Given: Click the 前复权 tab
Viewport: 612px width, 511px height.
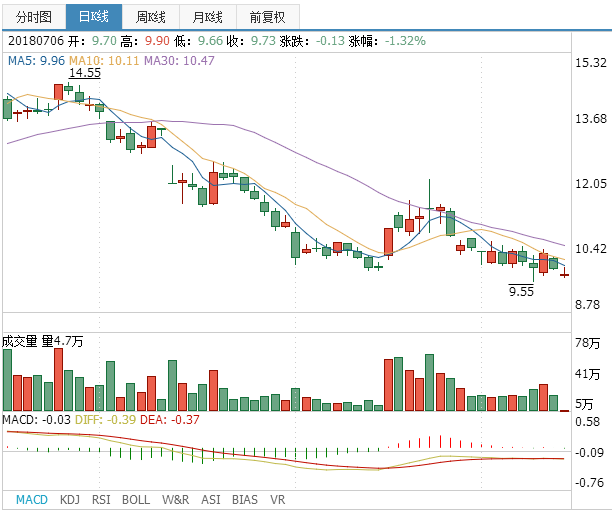Looking at the screenshot, I should (x=268, y=17).
